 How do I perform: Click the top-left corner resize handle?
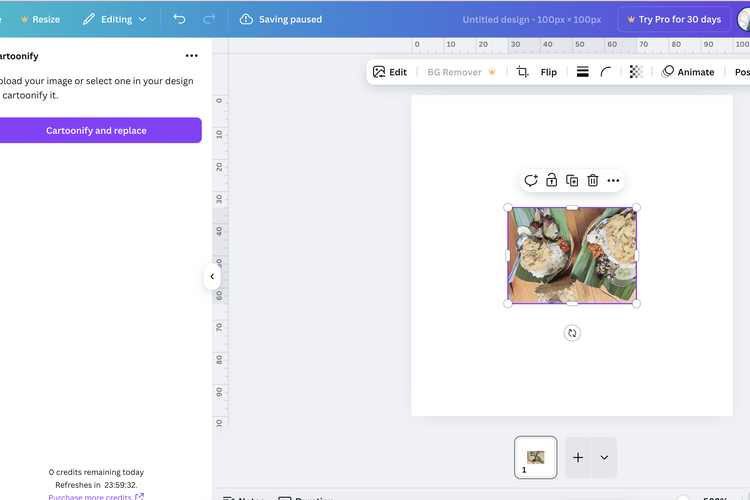[508, 208]
